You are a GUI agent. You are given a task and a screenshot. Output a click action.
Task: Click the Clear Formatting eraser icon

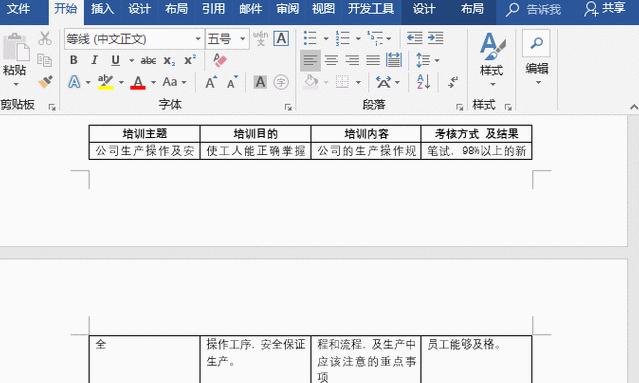[220, 60]
